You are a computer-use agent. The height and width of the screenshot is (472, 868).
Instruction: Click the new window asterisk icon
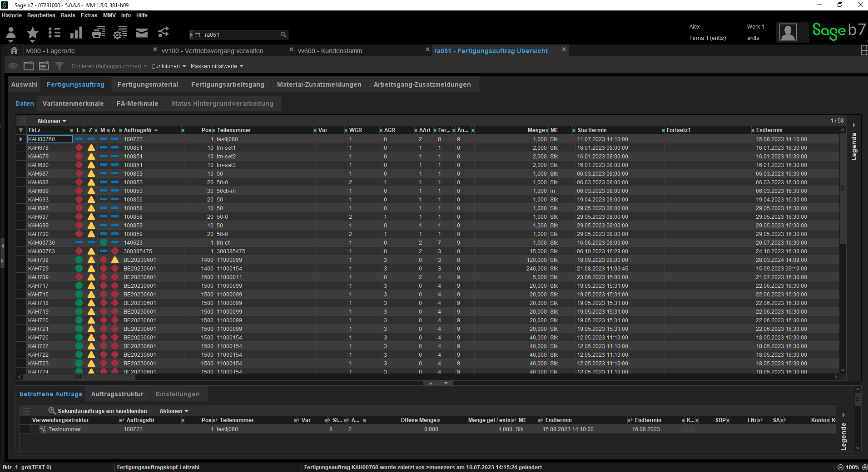pyautogui.click(x=29, y=66)
